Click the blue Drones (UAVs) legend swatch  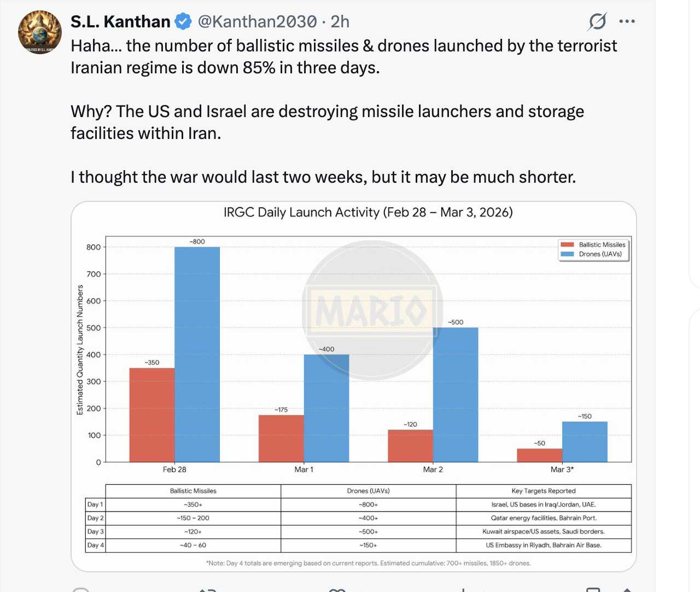567,254
